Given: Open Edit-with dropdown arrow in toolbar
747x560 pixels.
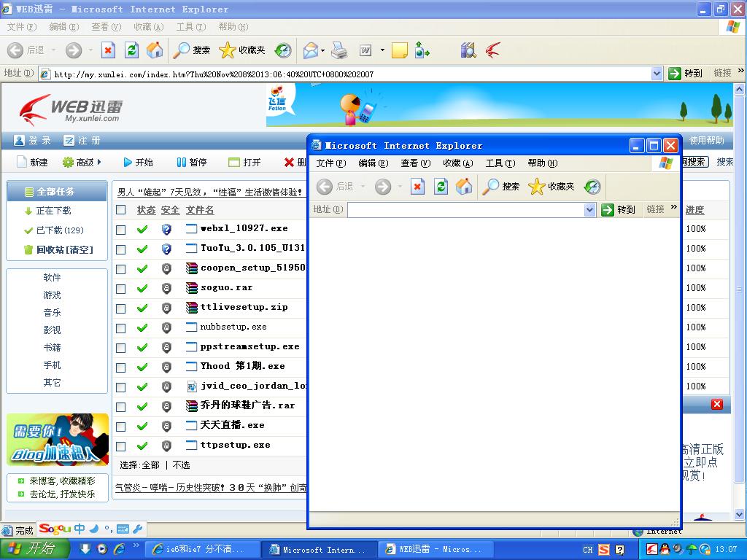Looking at the screenshot, I should tap(382, 50).
